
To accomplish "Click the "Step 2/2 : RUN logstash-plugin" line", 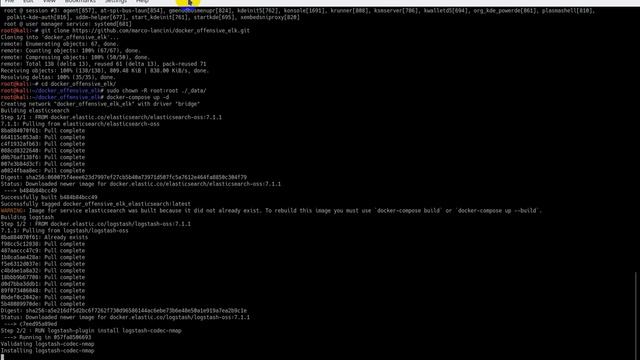I will click(x=91, y=331).
